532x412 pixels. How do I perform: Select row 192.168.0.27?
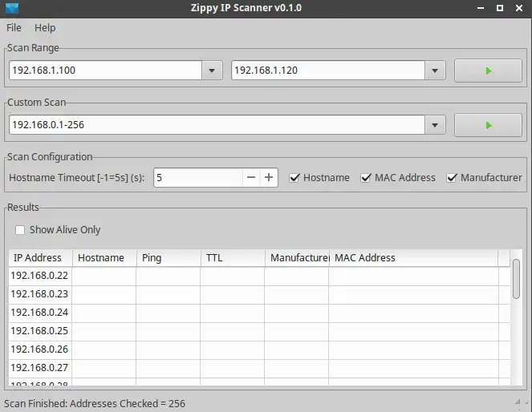click(x=259, y=368)
